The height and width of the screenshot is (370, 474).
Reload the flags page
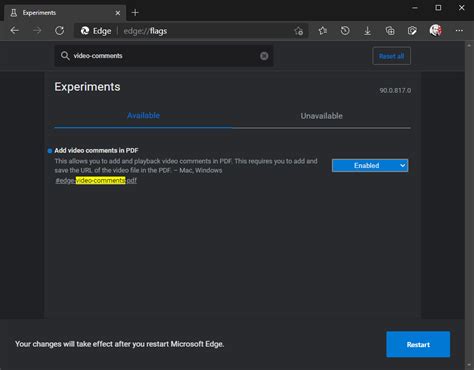click(59, 31)
